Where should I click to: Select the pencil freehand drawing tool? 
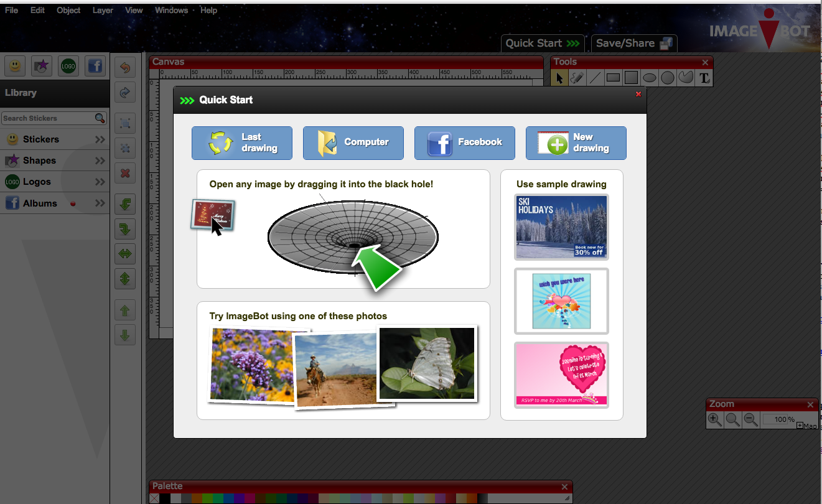point(577,78)
